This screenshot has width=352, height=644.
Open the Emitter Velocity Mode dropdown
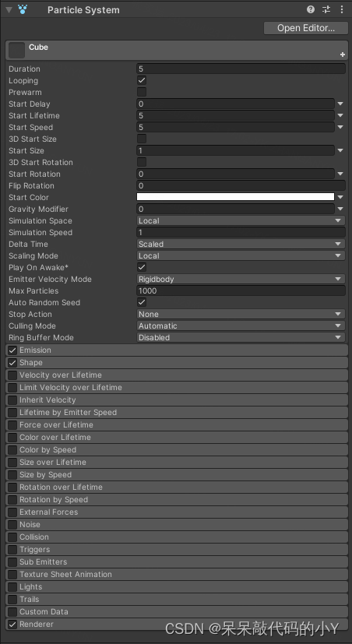(x=241, y=279)
